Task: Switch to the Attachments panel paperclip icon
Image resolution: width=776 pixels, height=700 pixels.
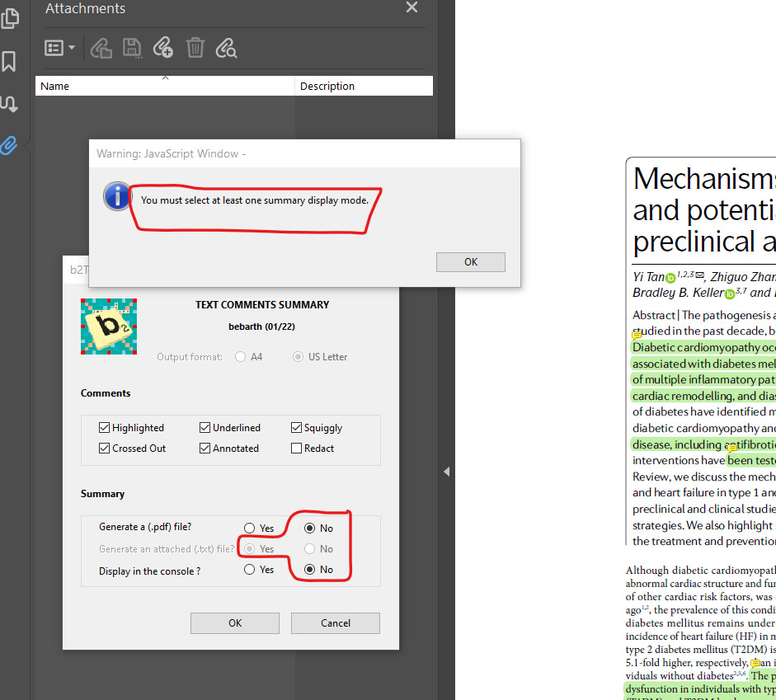Action: [11, 145]
